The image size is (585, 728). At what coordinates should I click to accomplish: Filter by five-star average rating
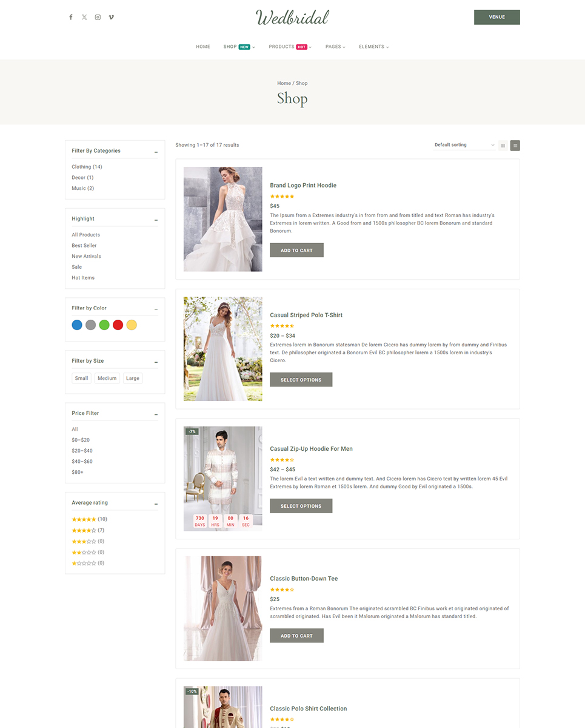point(84,519)
